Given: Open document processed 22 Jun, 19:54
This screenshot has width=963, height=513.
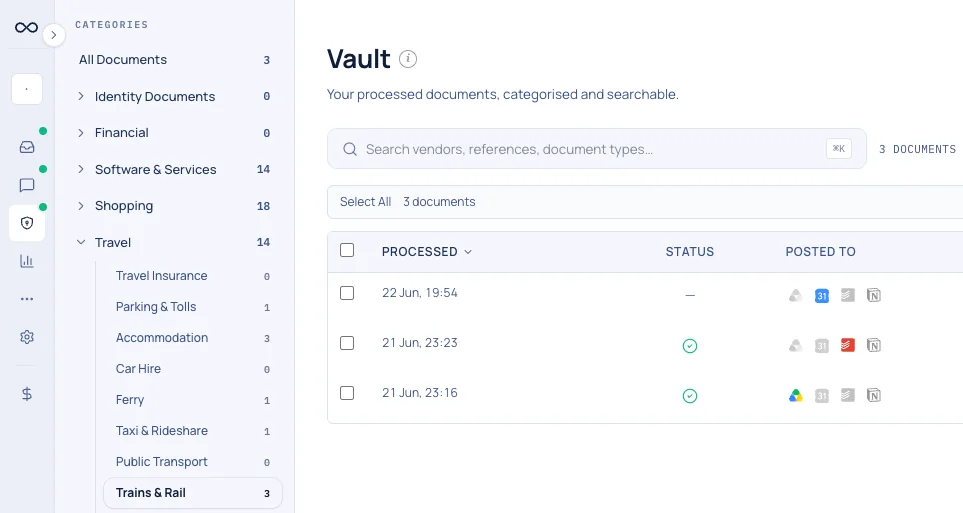Looking at the screenshot, I should [419, 293].
